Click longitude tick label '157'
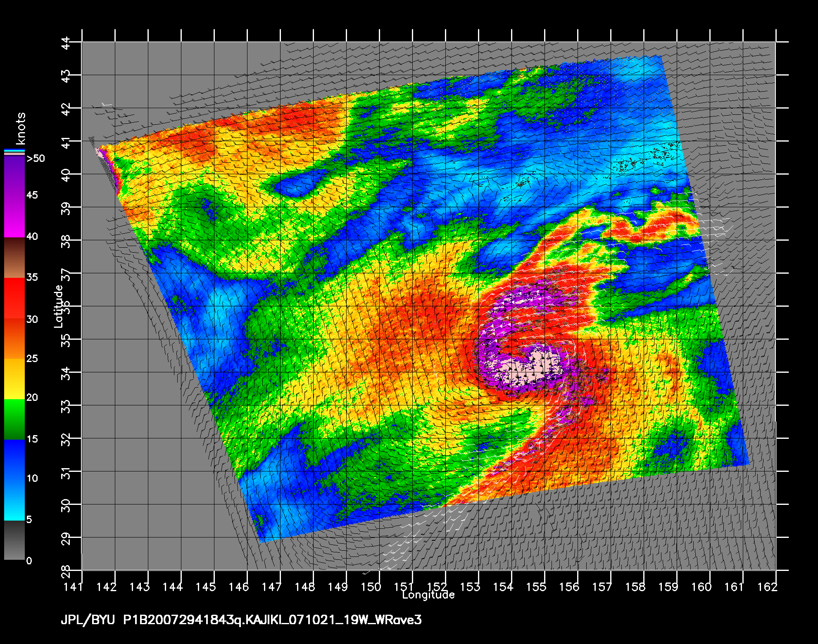 [x=602, y=587]
